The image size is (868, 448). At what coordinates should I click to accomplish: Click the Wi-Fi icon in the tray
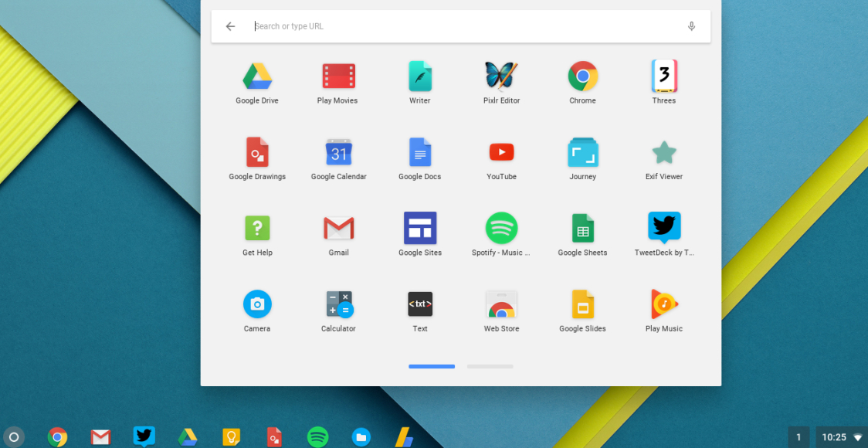tap(858, 438)
